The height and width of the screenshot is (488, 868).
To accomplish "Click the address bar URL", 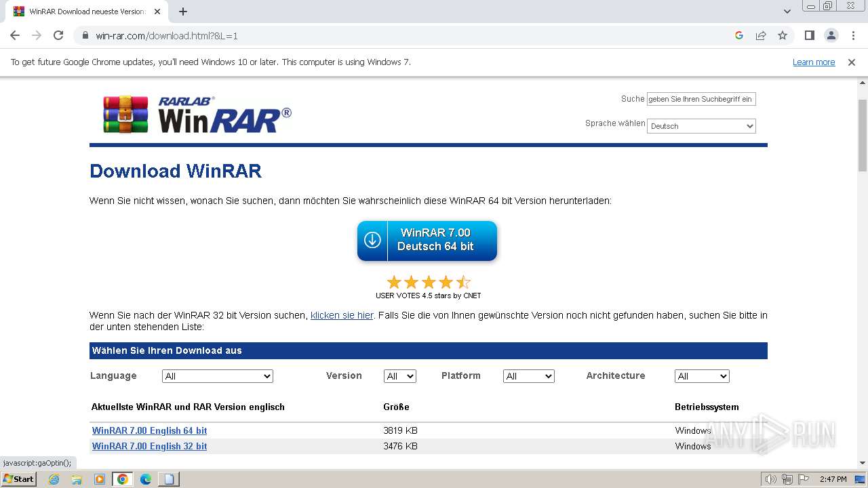I will point(167,35).
